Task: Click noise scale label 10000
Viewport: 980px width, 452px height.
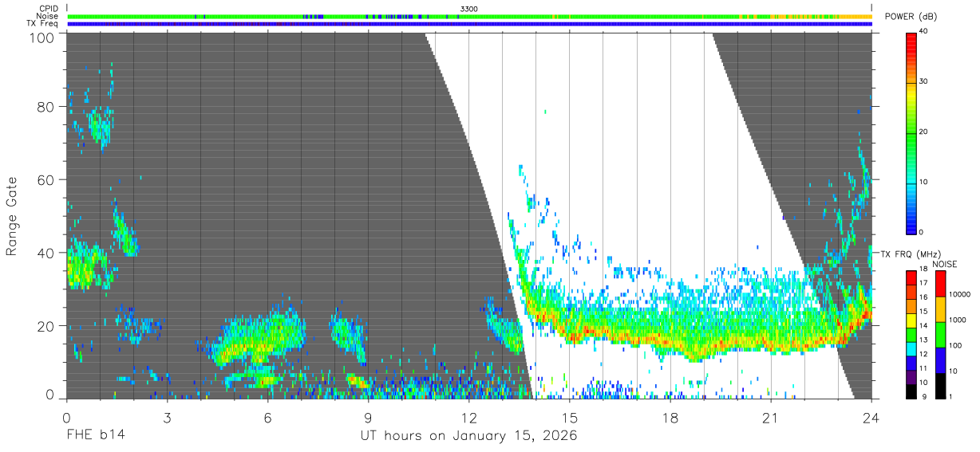Action: [958, 294]
